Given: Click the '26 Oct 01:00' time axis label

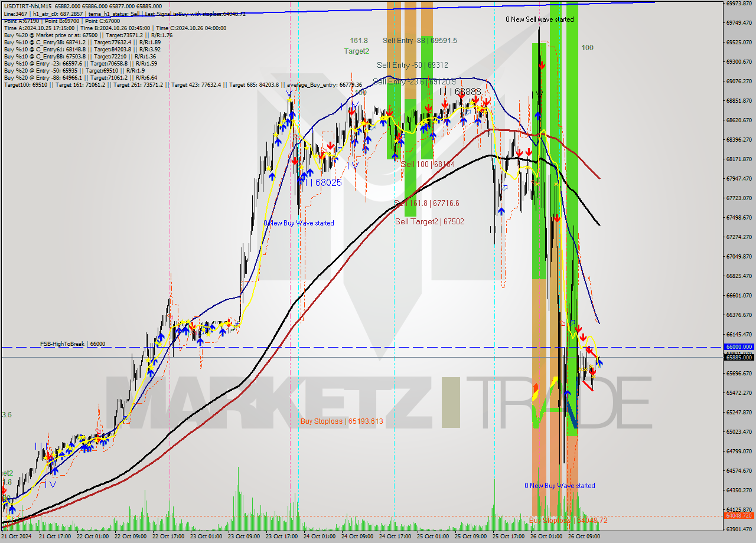Looking at the screenshot, I should (x=547, y=537).
